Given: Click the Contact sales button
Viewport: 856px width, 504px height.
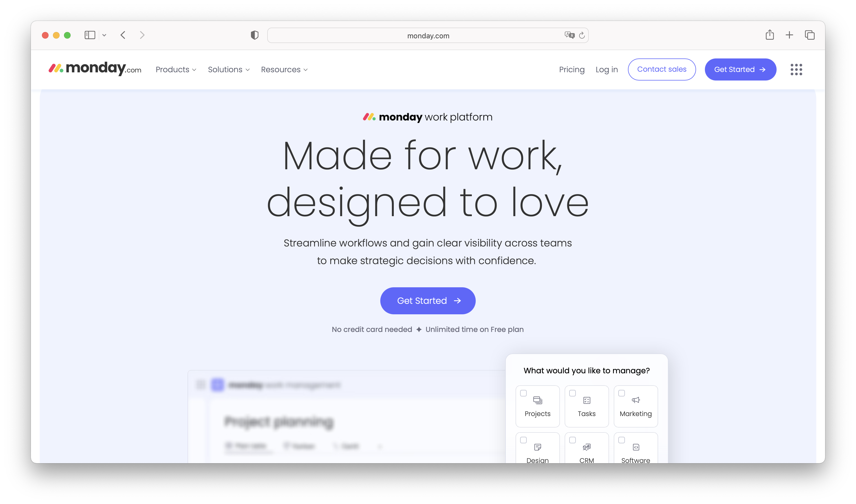Looking at the screenshot, I should coord(661,69).
